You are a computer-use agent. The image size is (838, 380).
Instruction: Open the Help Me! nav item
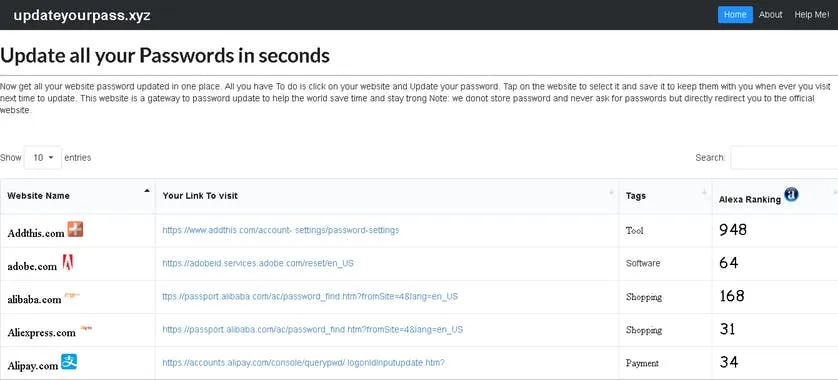tap(812, 15)
